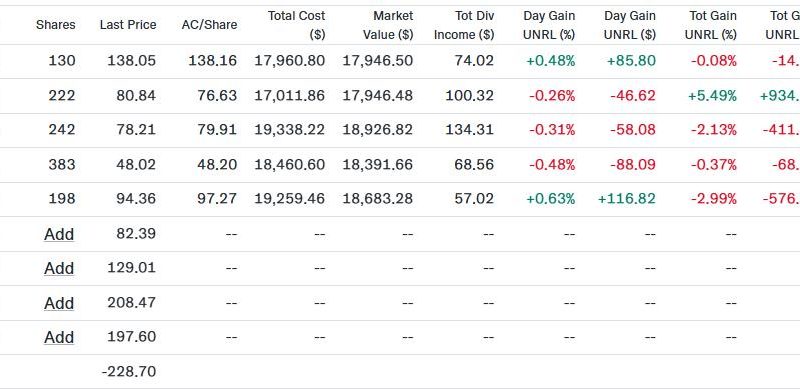Sort by the Market Value ($) header
Screen dimensions: 800x389
388,25
